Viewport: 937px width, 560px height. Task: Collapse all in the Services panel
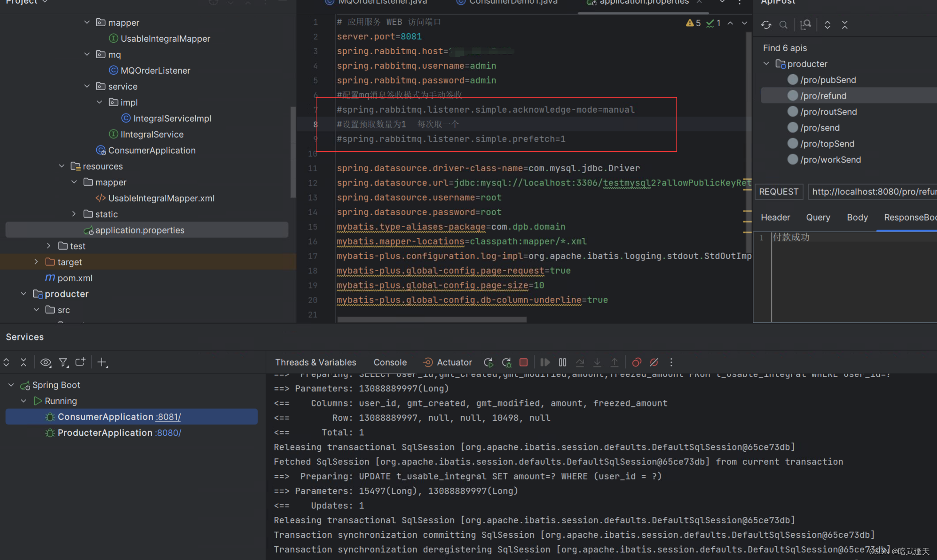pos(24,362)
